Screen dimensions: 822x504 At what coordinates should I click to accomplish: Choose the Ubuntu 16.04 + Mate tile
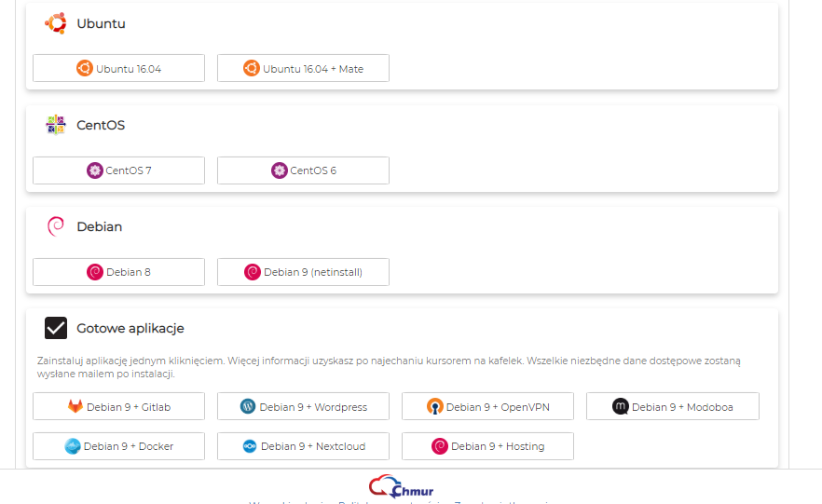pyautogui.click(x=303, y=68)
